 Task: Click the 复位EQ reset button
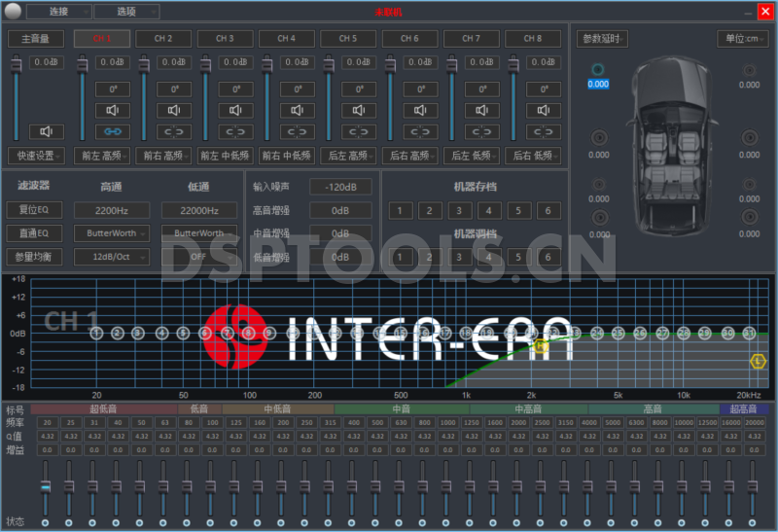[x=34, y=209]
